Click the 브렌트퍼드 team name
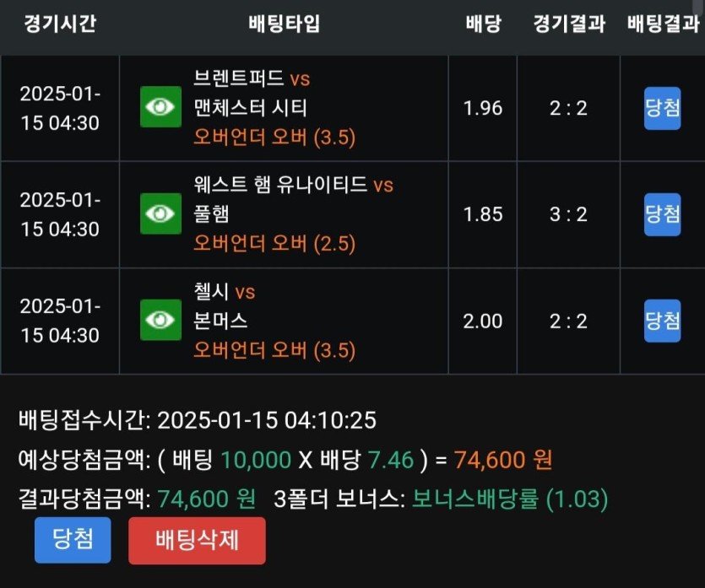 click(x=239, y=79)
